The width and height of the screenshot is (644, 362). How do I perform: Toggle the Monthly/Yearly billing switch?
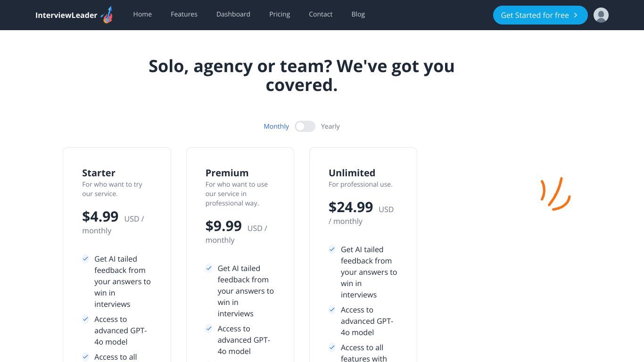305,126
